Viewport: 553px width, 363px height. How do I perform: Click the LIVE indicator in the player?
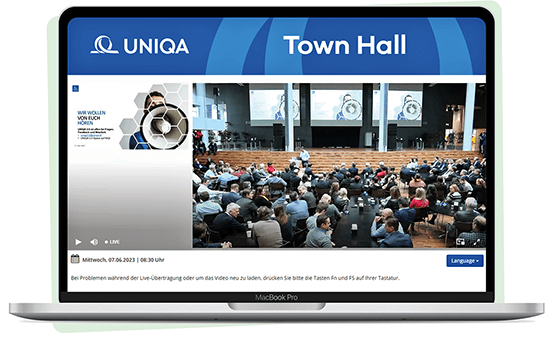pyautogui.click(x=112, y=242)
